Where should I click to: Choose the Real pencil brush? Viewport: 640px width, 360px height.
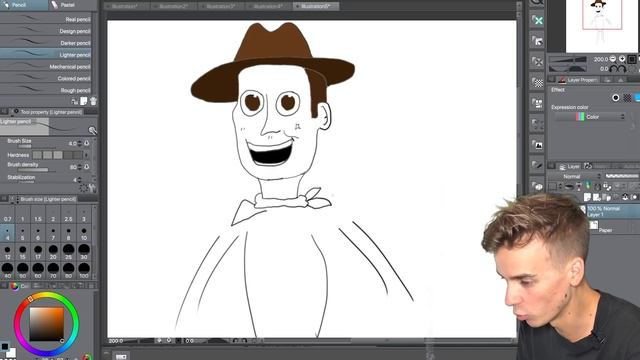point(46,19)
